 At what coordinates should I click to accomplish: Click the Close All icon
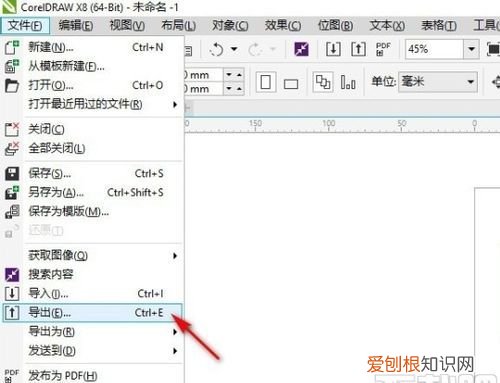click(12, 148)
